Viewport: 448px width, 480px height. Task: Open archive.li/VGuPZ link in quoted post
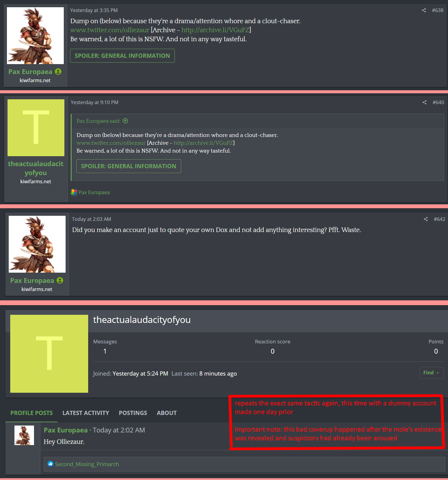pos(203,143)
